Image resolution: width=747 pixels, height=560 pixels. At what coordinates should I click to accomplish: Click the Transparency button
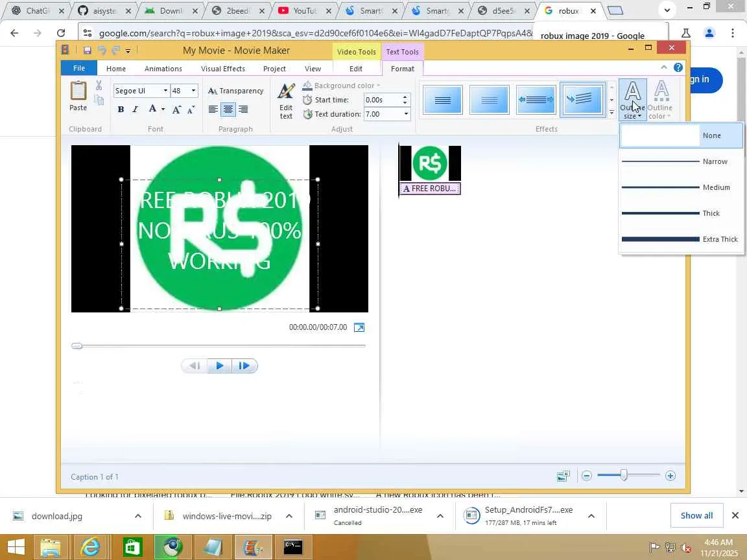coord(236,91)
